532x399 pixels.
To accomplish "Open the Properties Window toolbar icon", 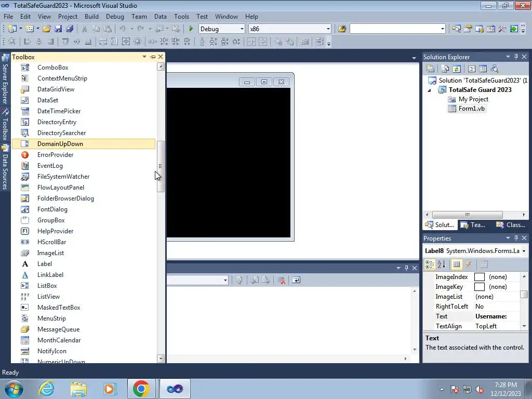I will 468,29.
